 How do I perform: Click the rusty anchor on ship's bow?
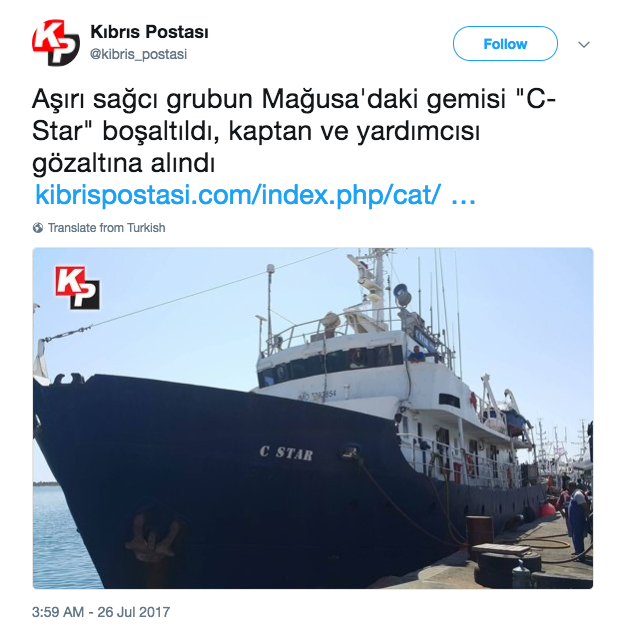click(x=152, y=537)
